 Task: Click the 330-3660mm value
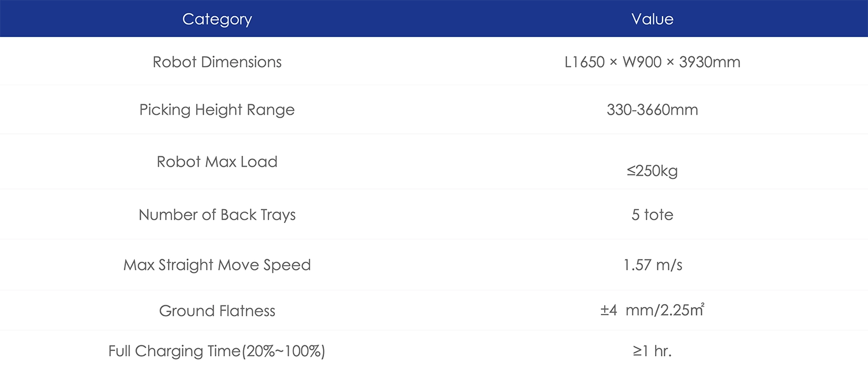coord(652,109)
